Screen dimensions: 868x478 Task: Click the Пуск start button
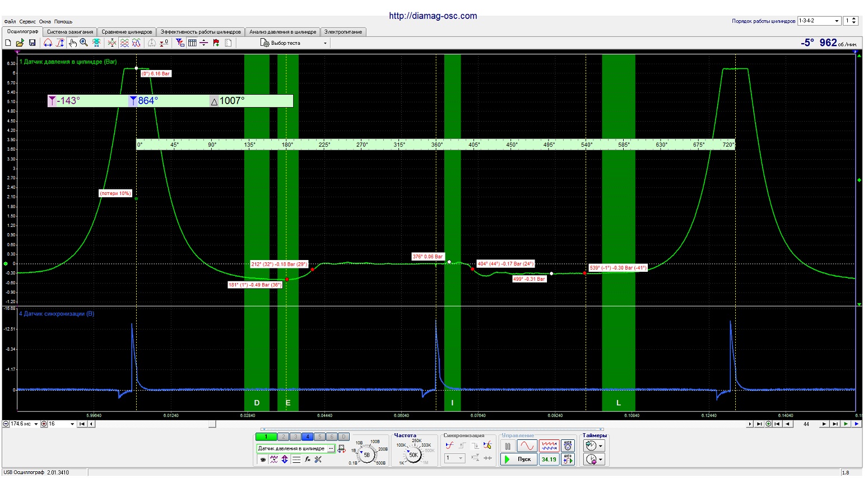point(519,460)
